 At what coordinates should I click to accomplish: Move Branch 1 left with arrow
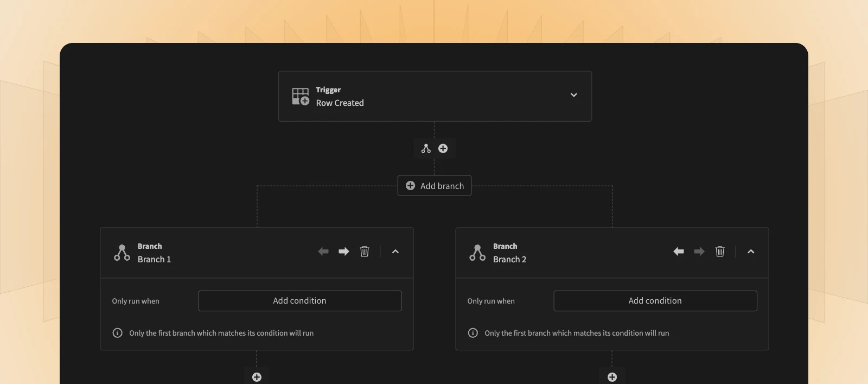point(323,251)
